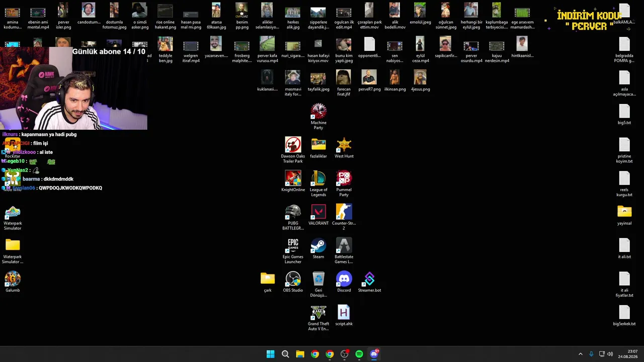Open Epic Games Launcher

click(x=293, y=251)
